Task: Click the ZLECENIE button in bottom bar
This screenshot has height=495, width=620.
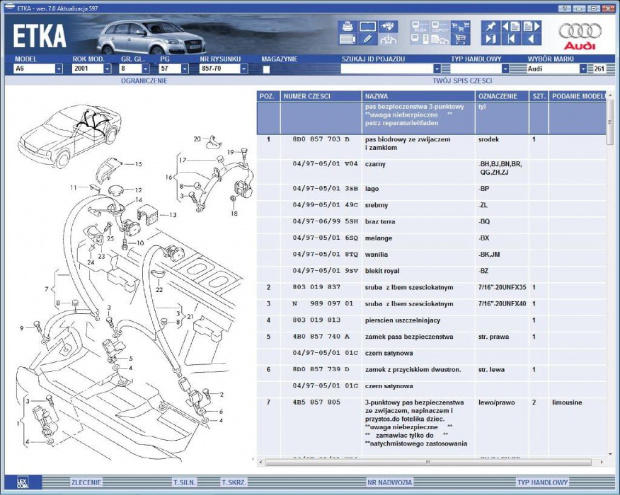Action: [x=86, y=482]
